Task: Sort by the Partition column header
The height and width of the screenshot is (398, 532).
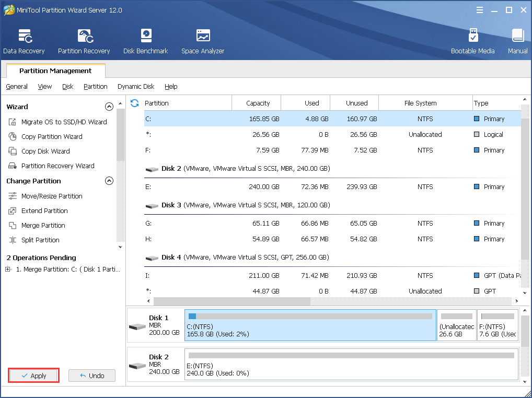Action: [188, 103]
